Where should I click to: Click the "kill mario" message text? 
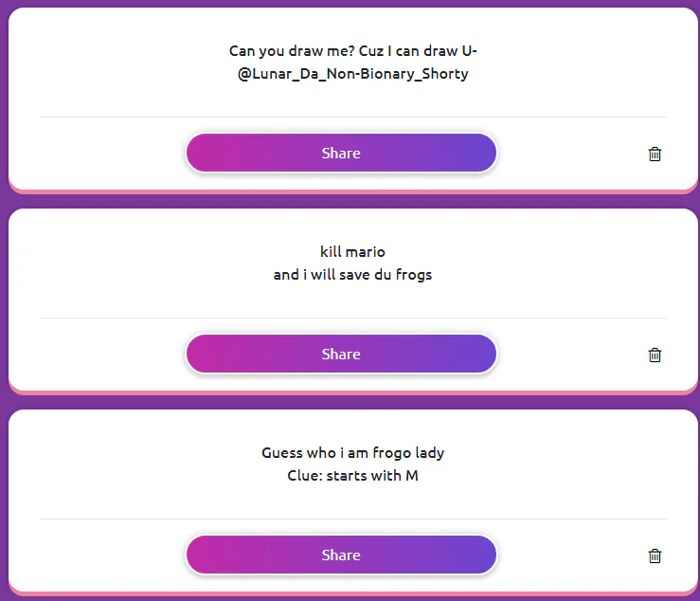pos(353,252)
